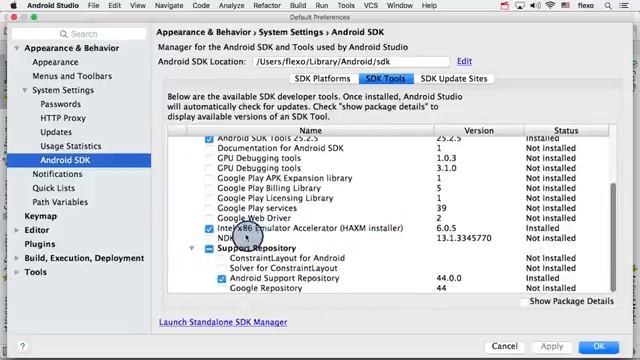This screenshot has height=360, width=640.
Task: Select Plugins settings item
Action: pyautogui.click(x=40, y=244)
